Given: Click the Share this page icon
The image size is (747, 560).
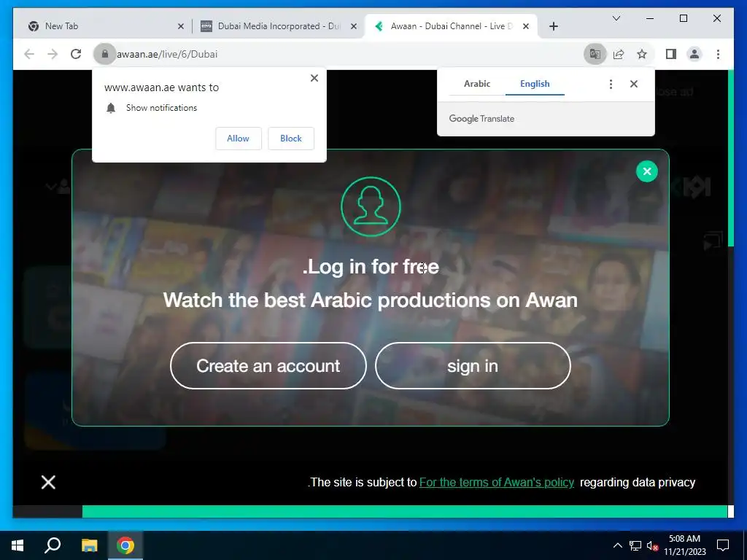Looking at the screenshot, I should point(619,54).
